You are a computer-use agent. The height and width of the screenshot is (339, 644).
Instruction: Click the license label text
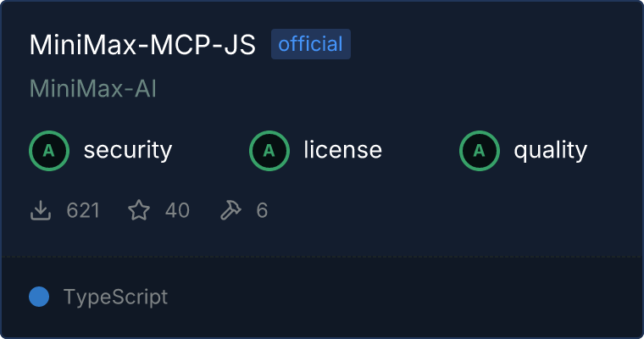click(x=343, y=149)
